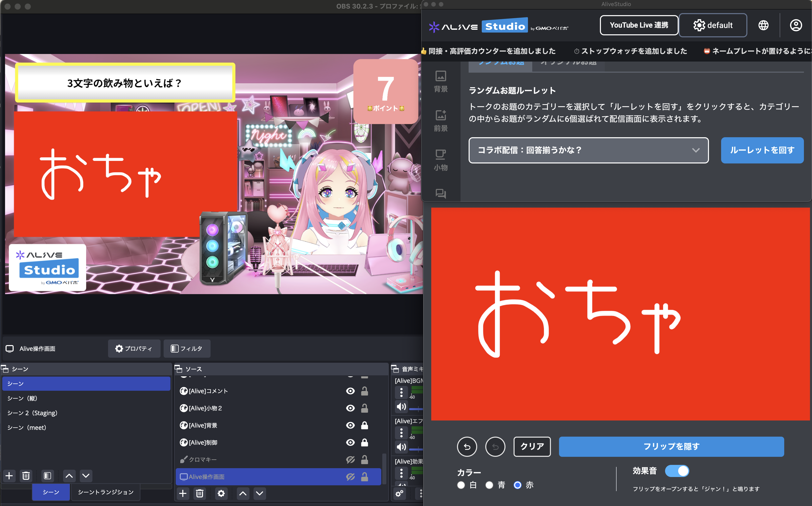
Task: Remove selected source with trash icon
Action: pos(200,493)
